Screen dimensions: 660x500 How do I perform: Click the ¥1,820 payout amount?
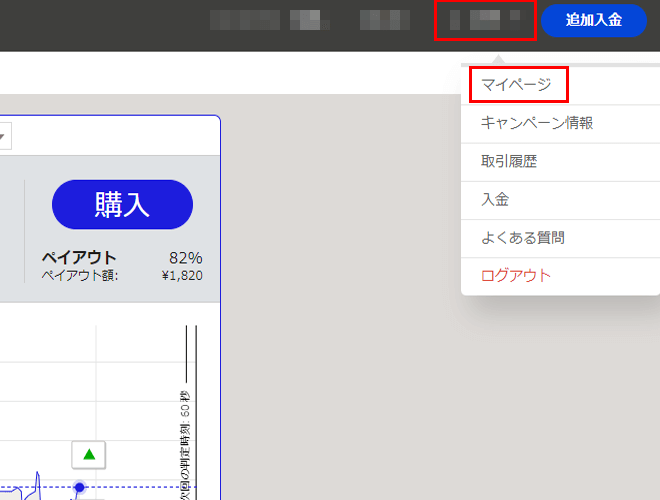[x=182, y=276]
